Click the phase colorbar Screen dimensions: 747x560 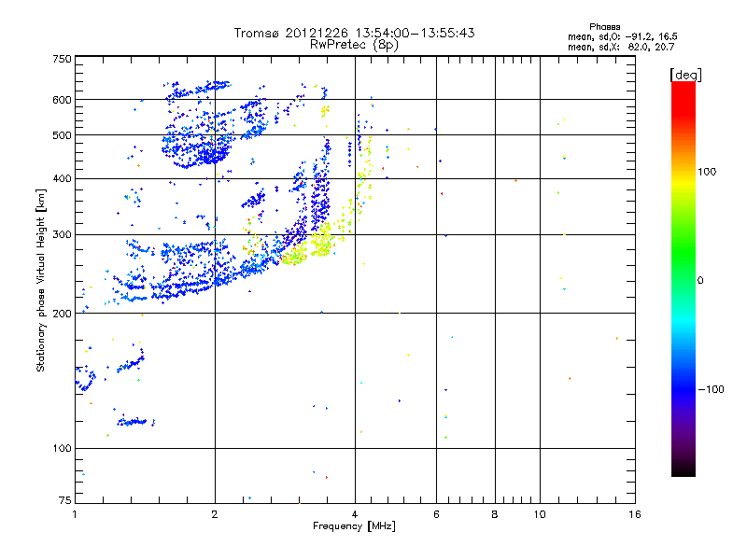[684, 278]
